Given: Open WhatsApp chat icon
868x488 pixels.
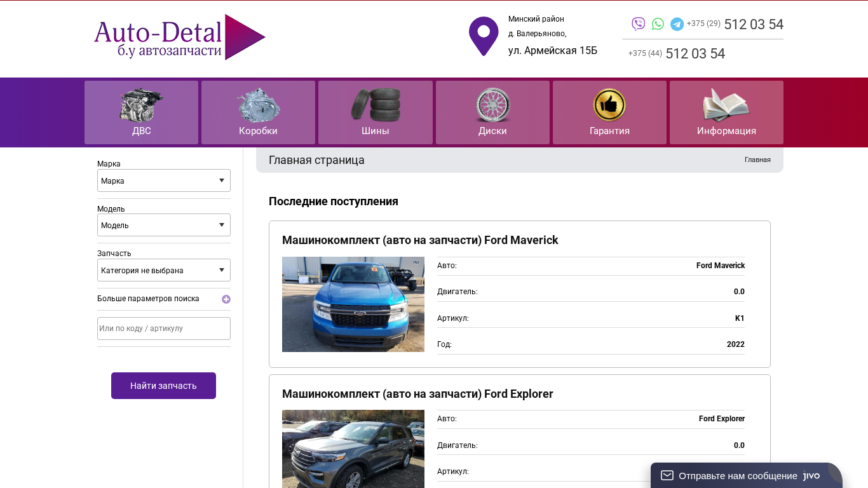Looking at the screenshot, I should point(658,24).
